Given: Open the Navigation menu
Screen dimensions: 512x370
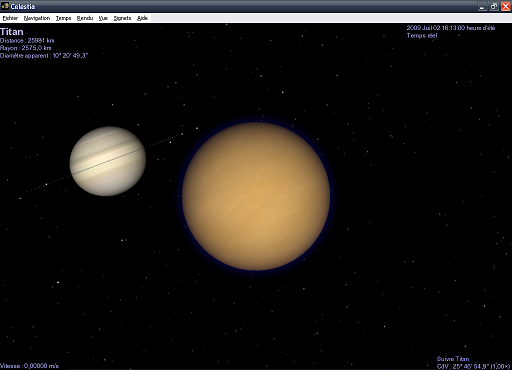Looking at the screenshot, I should [x=37, y=18].
